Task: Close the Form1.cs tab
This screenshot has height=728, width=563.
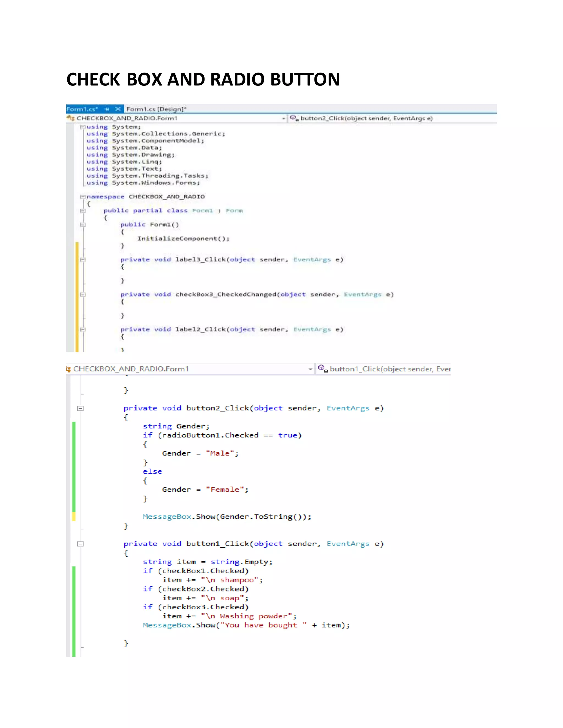Action: 118,109
